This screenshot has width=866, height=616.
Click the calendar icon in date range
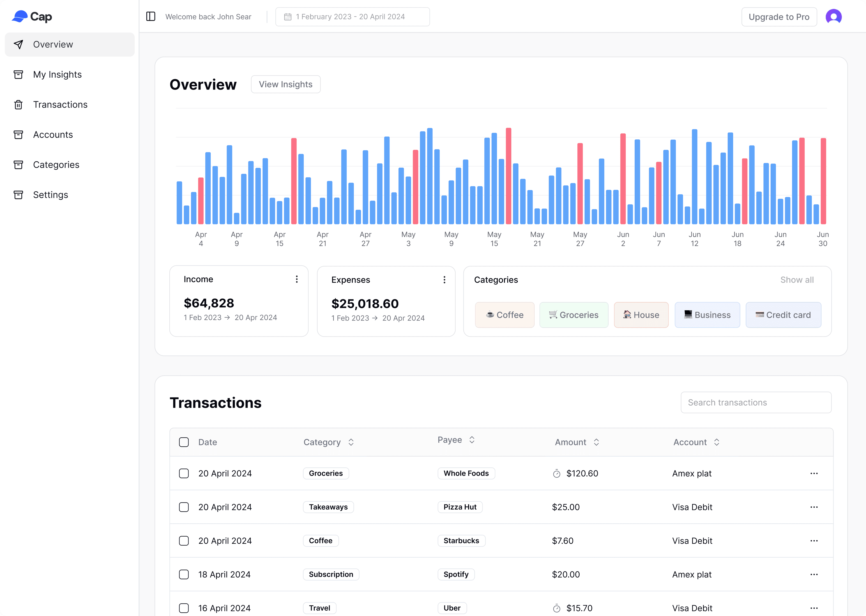288,17
